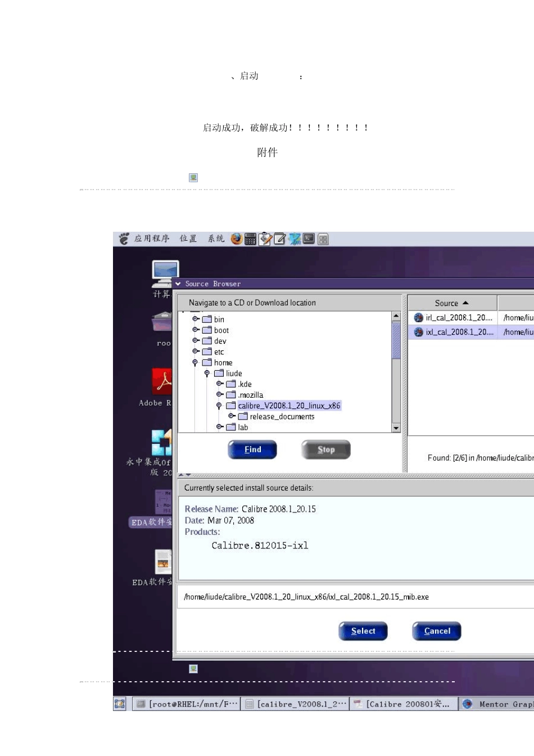534x756 pixels.
Task: Click the Find button
Action: pyautogui.click(x=252, y=450)
